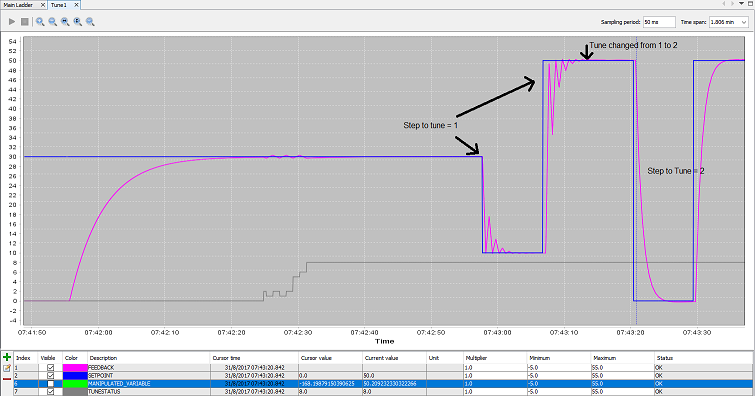The height and width of the screenshot is (396, 755).
Task: Open the magenta FEEDBACK color swatch
Action: (x=75, y=368)
